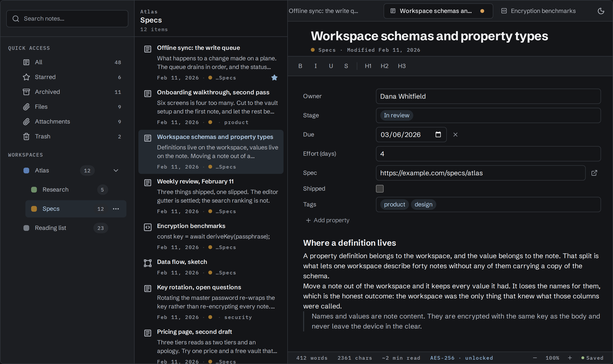Image resolution: width=613 pixels, height=364 pixels.
Task: Click the product tag chip in Tags
Action: tap(394, 205)
